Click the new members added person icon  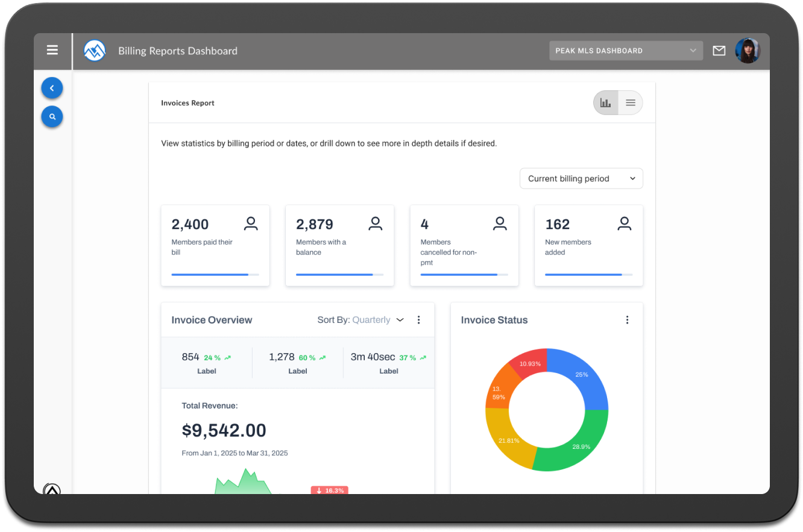tap(624, 223)
